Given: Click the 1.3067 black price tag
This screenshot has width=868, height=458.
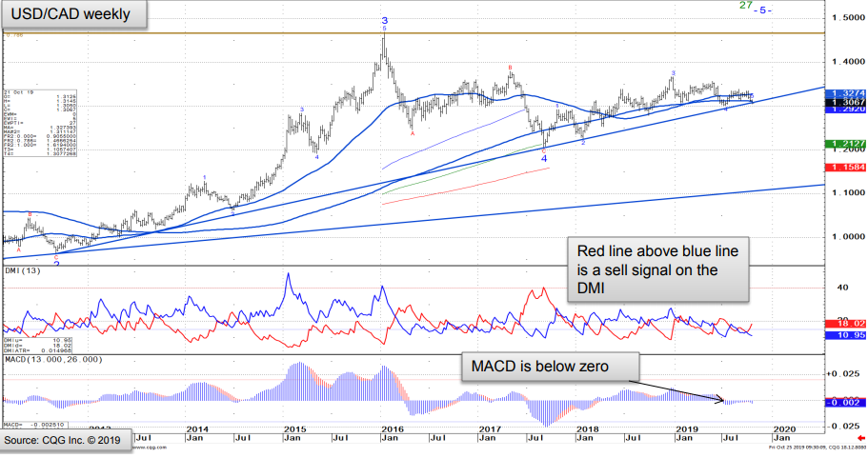Looking at the screenshot, I should (846, 101).
